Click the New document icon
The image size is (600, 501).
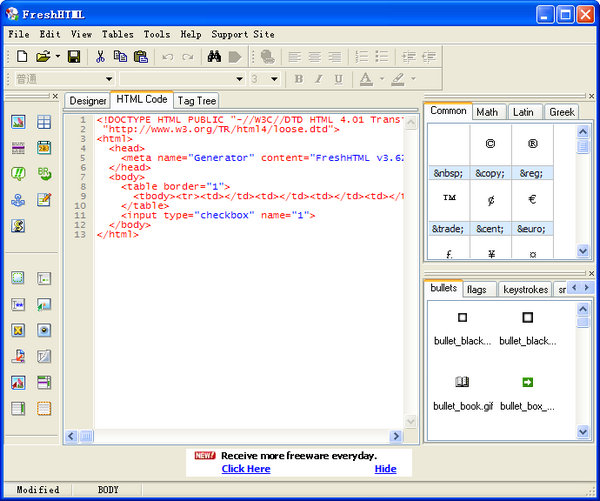[21, 57]
